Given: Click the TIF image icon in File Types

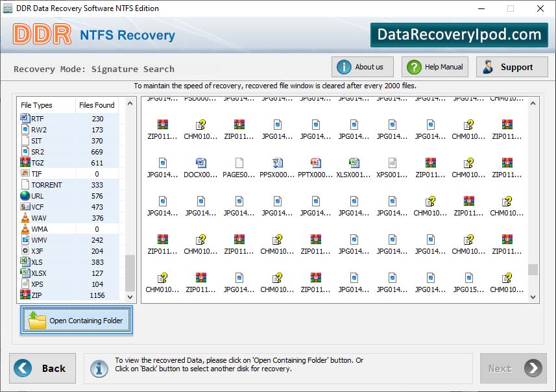Looking at the screenshot, I should click(25, 173).
